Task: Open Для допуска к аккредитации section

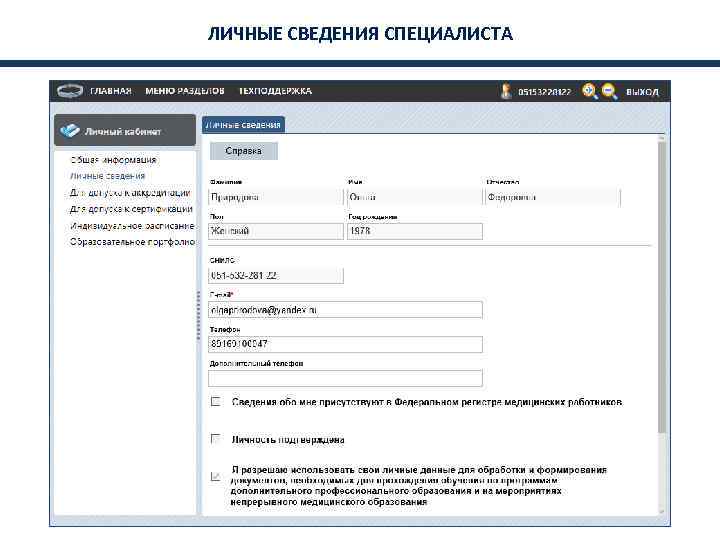Action: pos(130,192)
